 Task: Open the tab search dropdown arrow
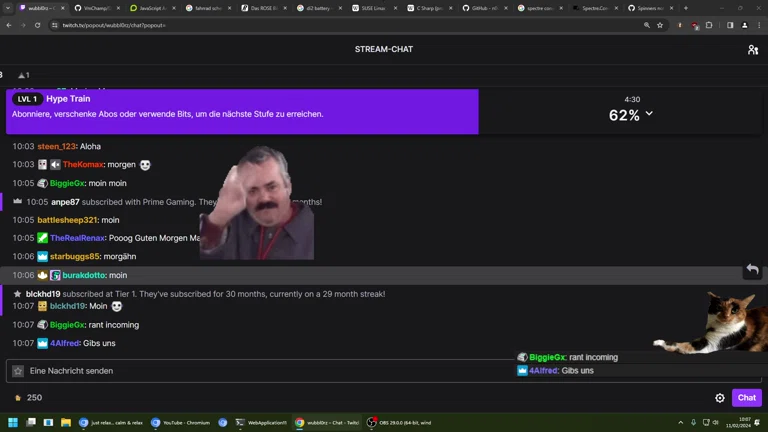[8, 8]
